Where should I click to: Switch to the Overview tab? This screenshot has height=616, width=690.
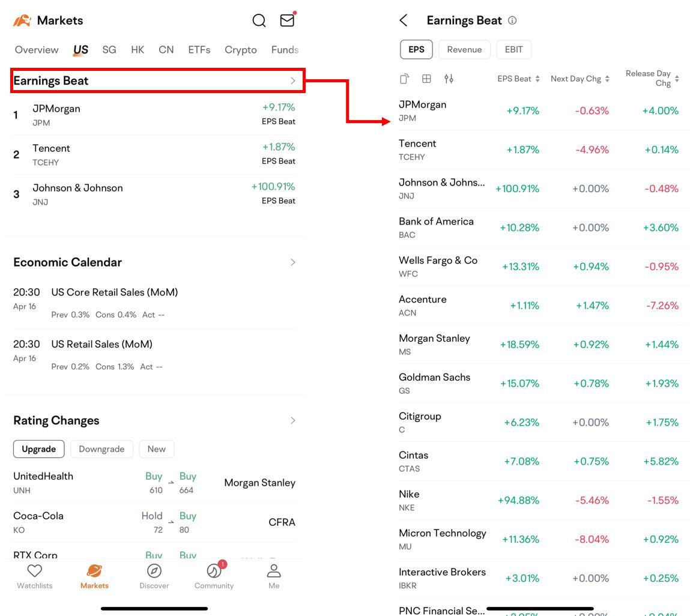pos(37,50)
